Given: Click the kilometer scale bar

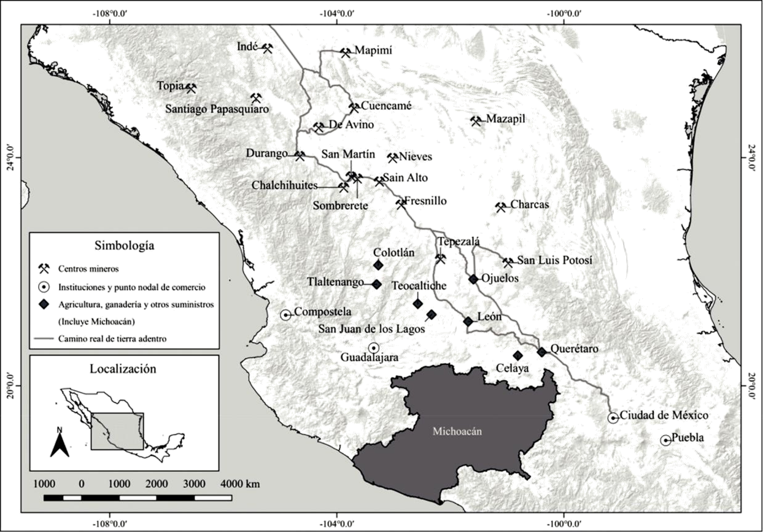Looking at the screenshot, I should (129, 497).
